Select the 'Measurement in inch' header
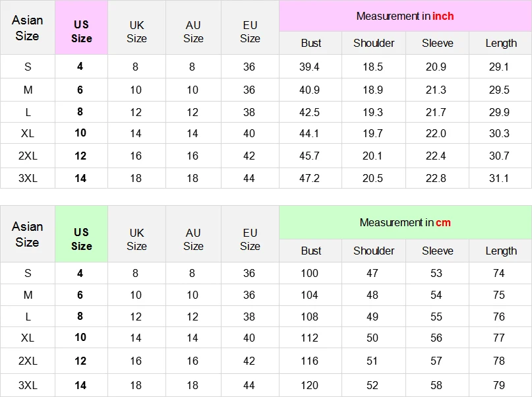Screen dimensions: 532x397 click(x=405, y=16)
